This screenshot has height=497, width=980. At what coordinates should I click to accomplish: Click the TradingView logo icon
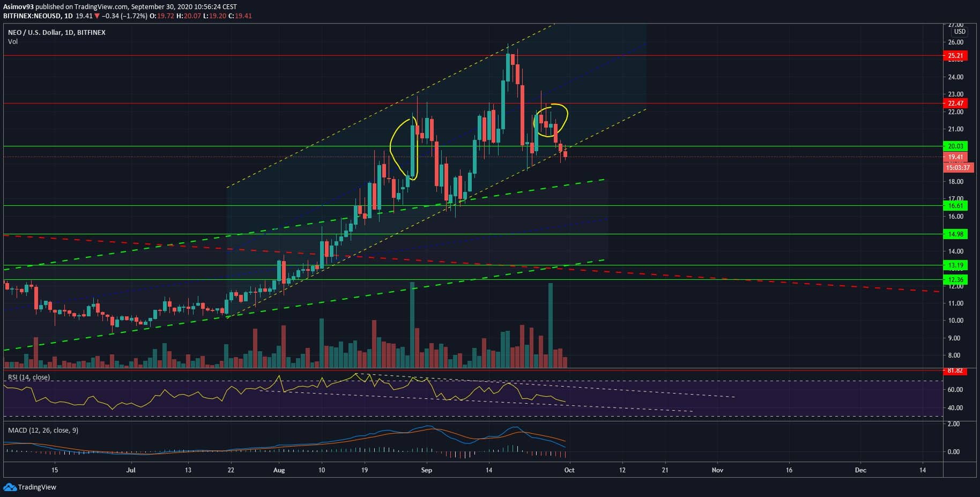pyautogui.click(x=10, y=487)
